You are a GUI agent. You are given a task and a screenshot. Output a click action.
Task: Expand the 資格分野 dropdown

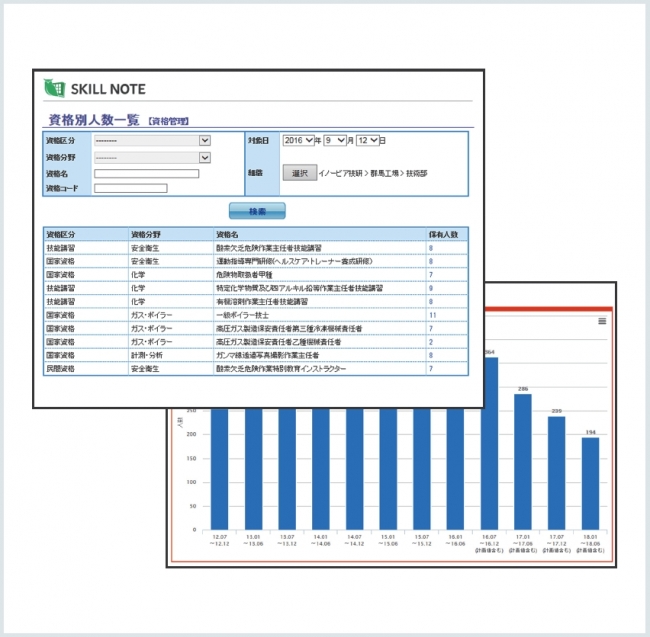[151, 157]
